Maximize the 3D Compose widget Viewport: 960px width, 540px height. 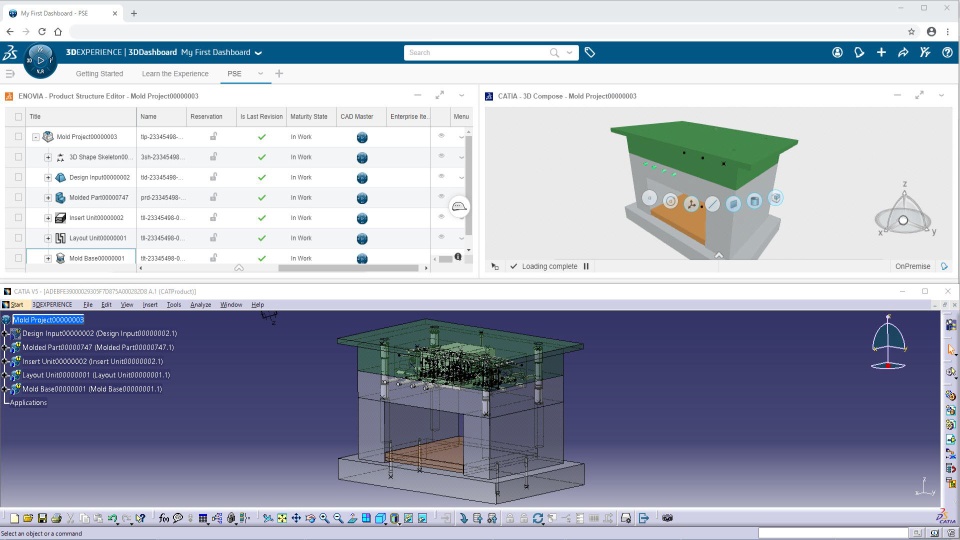pos(919,96)
